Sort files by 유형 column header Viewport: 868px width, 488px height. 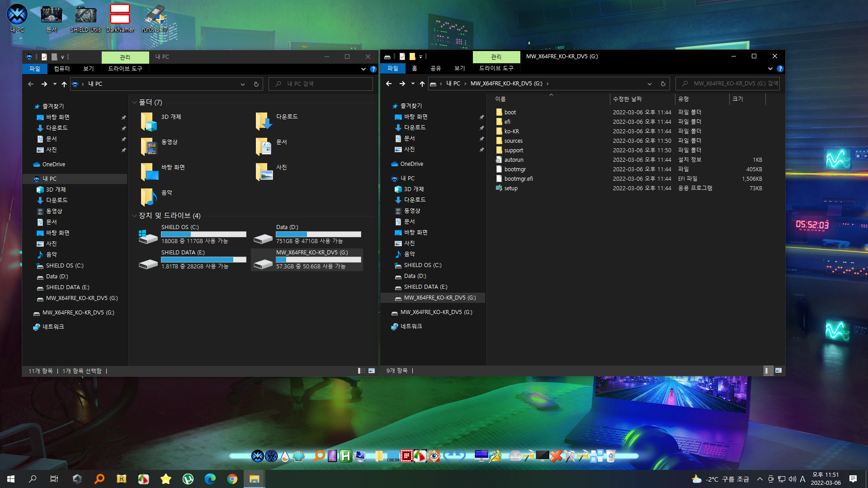(702, 99)
